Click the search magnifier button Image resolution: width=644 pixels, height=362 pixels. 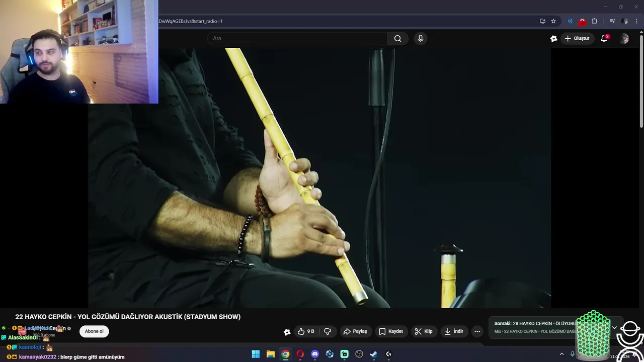[397, 38]
